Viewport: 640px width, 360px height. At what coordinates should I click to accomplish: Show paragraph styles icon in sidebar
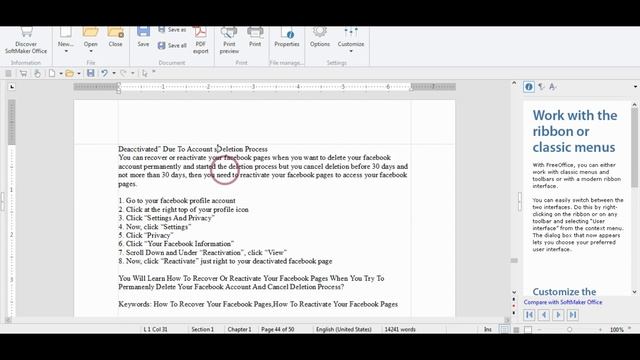pyautogui.click(x=541, y=87)
